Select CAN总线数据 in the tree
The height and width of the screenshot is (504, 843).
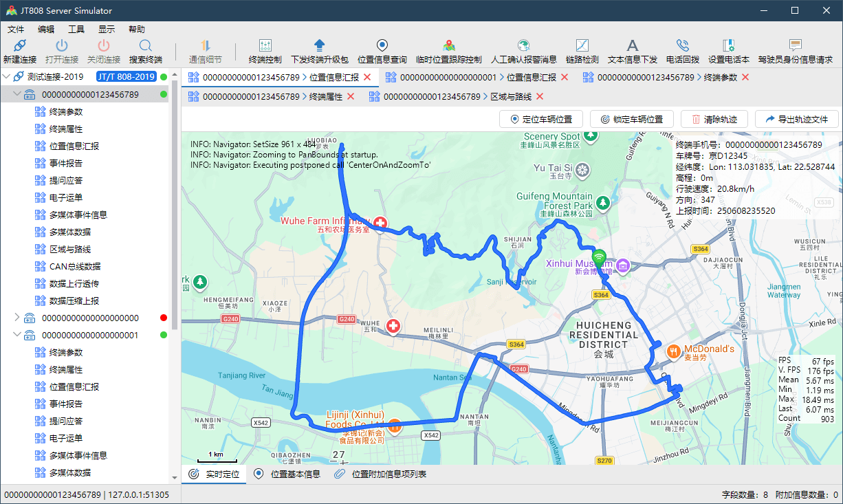(75, 266)
